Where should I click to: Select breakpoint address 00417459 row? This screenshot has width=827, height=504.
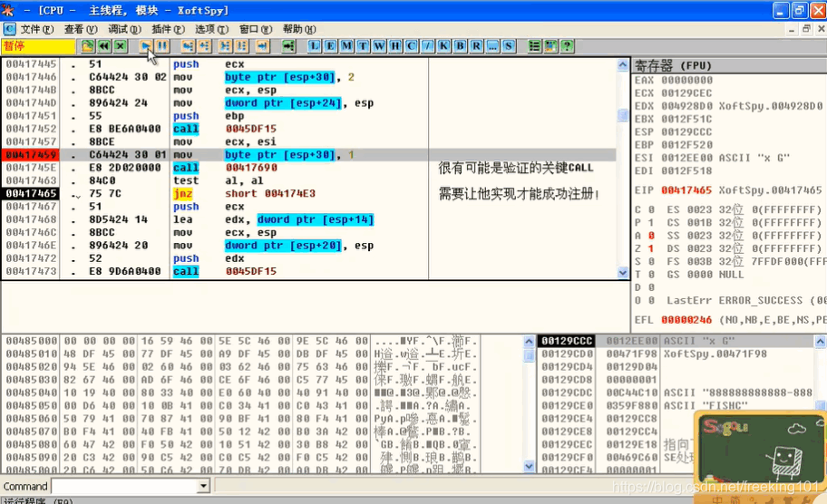coord(308,154)
